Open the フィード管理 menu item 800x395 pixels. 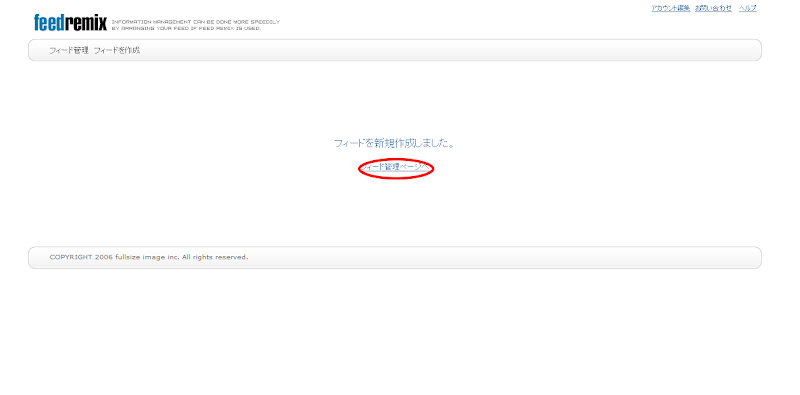point(69,50)
